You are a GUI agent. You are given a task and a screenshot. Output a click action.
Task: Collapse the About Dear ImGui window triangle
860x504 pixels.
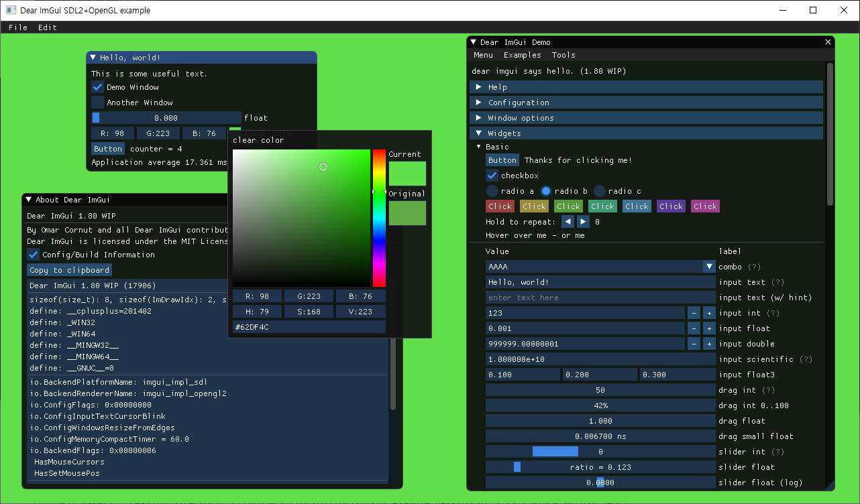[29, 200]
